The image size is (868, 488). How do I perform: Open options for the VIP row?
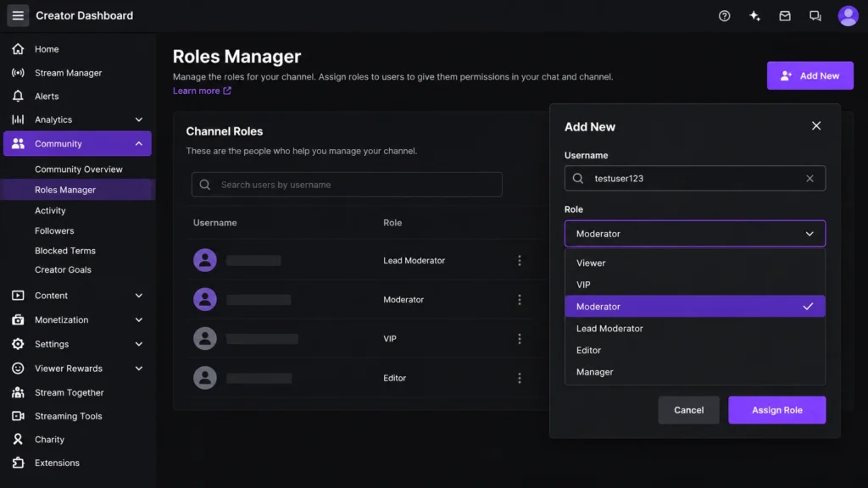point(520,339)
